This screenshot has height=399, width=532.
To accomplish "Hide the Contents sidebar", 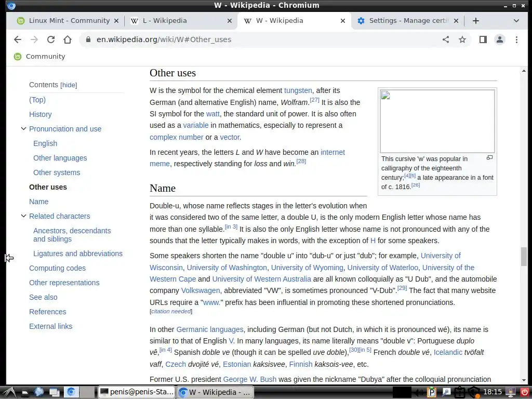I will click(69, 85).
